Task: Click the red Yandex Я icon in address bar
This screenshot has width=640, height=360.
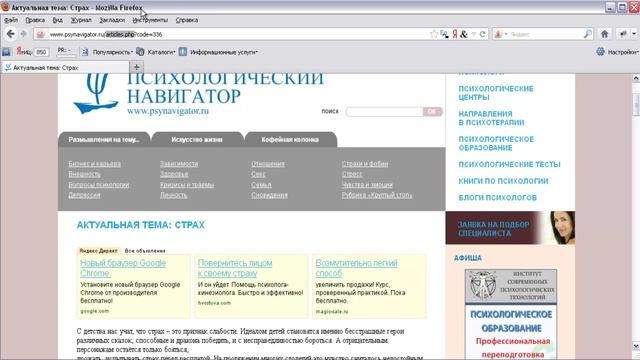Action: click(x=454, y=34)
